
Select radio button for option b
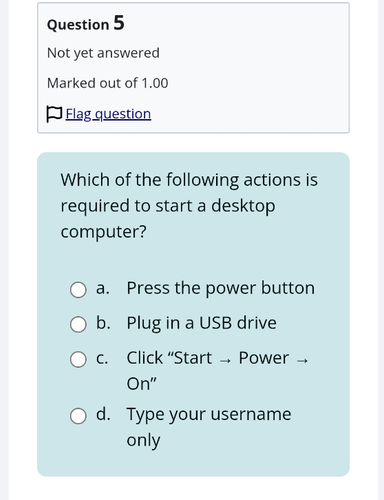tap(78, 324)
